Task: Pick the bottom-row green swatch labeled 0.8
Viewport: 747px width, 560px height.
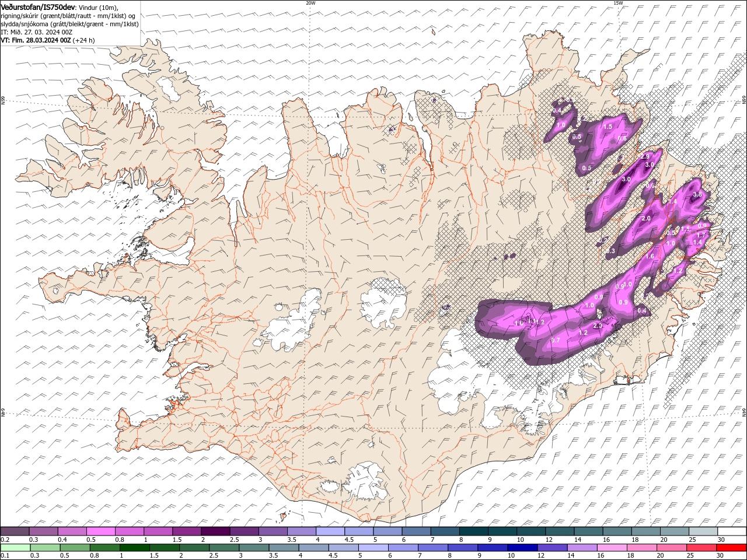Action: click(104, 548)
